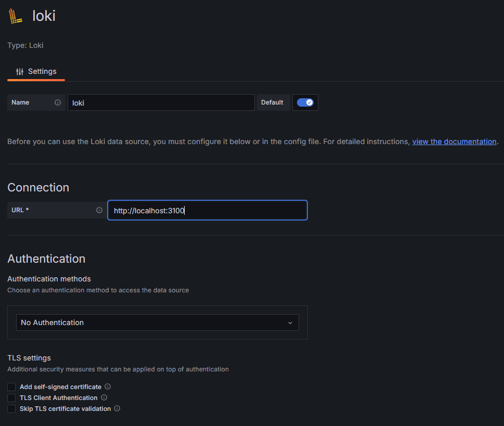This screenshot has width=504, height=426.
Task: Switch to the Settings tab
Action: tap(36, 71)
